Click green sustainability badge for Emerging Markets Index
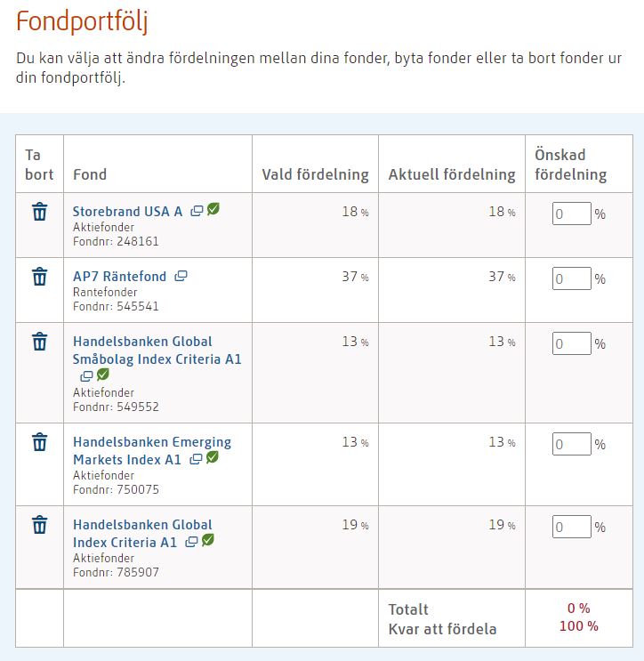The image size is (644, 661). click(x=212, y=458)
